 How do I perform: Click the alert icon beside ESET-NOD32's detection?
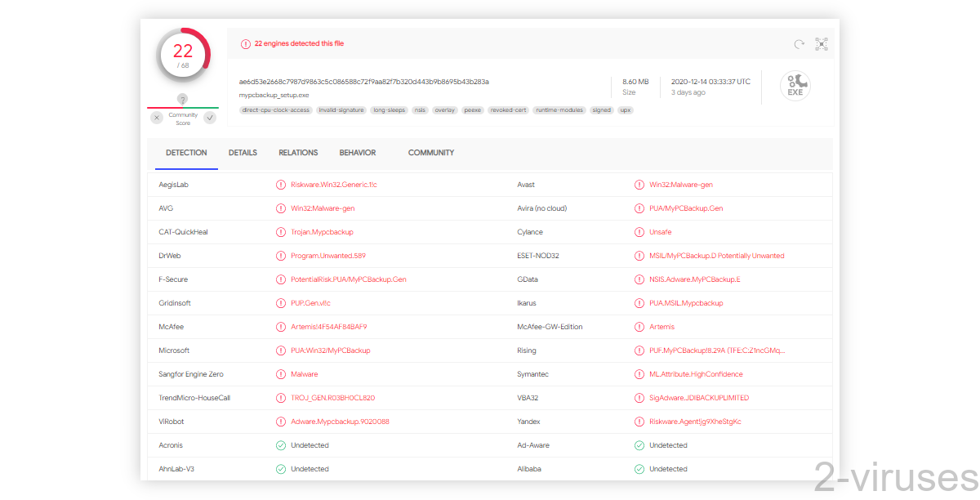[639, 256]
